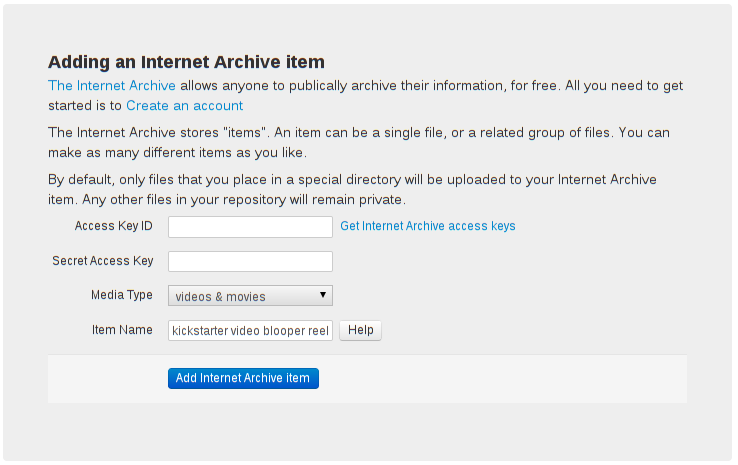
Task: Click the Secret Access Key label
Action: point(103,261)
